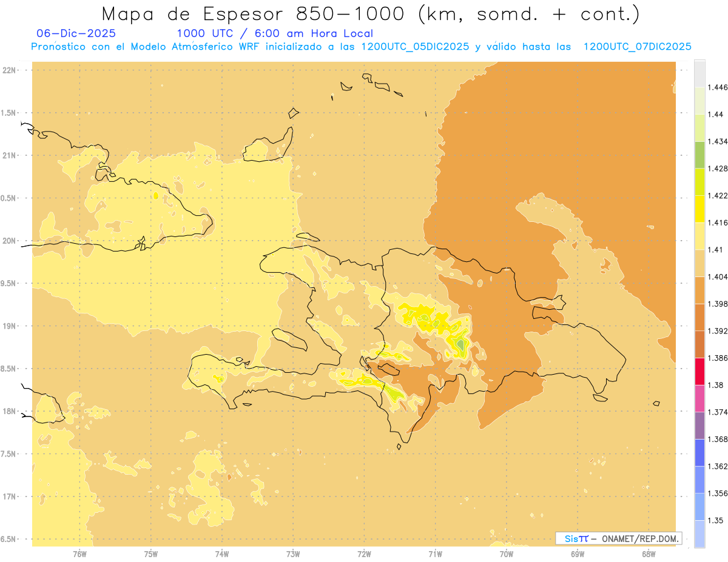Select the red legend swatch below 1.386

click(699, 371)
